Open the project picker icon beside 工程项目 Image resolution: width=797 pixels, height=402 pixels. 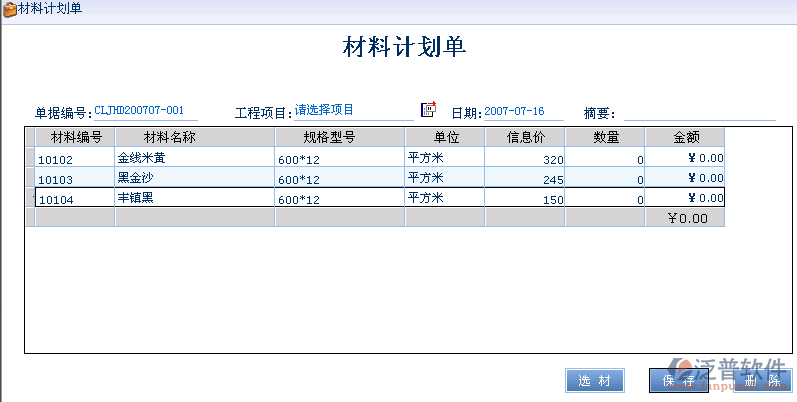(428, 109)
